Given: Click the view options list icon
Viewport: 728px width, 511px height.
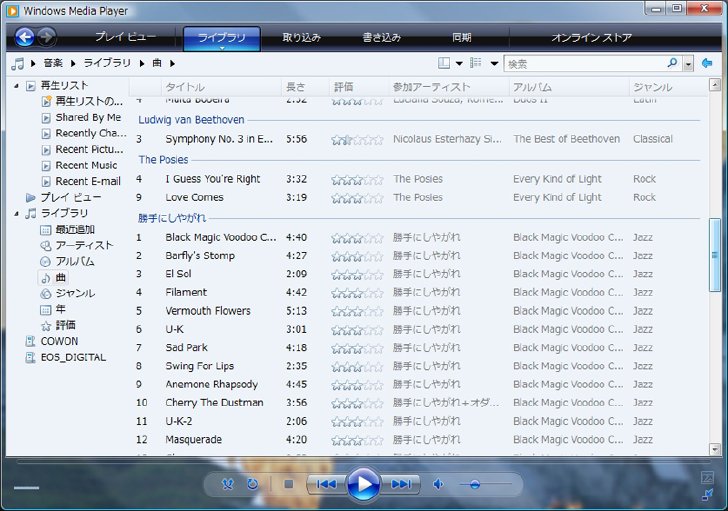Looking at the screenshot, I should pos(476,63).
